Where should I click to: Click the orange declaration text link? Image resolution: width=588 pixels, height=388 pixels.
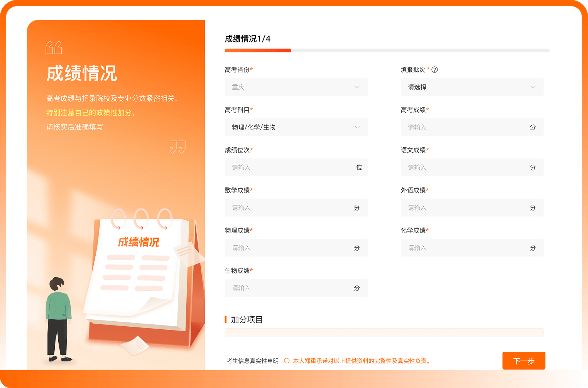tap(362, 361)
